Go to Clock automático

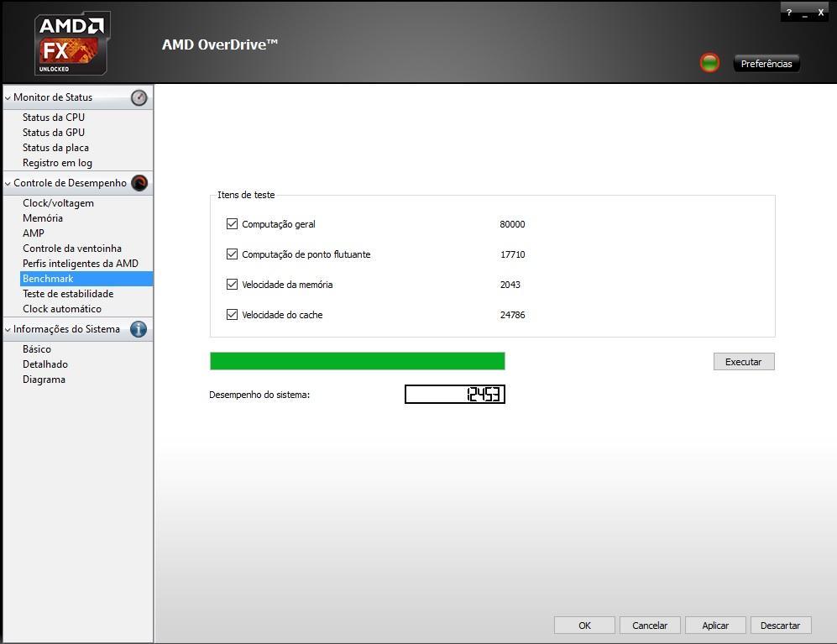(62, 309)
